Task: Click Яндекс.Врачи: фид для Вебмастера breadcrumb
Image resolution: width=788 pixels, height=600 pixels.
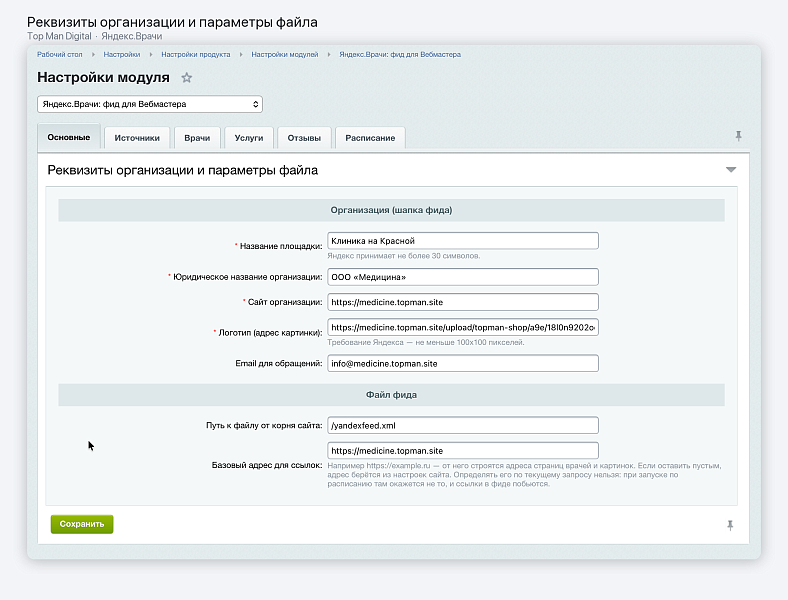Action: [x=400, y=54]
